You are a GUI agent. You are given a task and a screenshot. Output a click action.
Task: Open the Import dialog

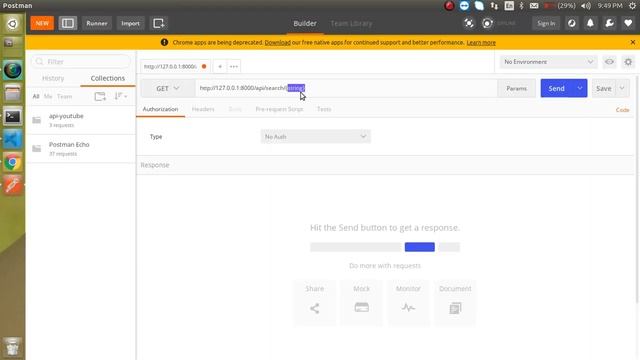tap(130, 23)
